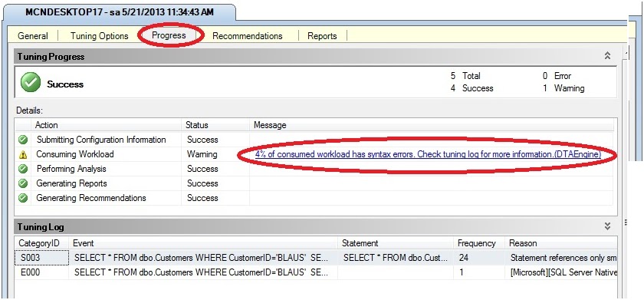Select the Progress tab

(x=169, y=35)
